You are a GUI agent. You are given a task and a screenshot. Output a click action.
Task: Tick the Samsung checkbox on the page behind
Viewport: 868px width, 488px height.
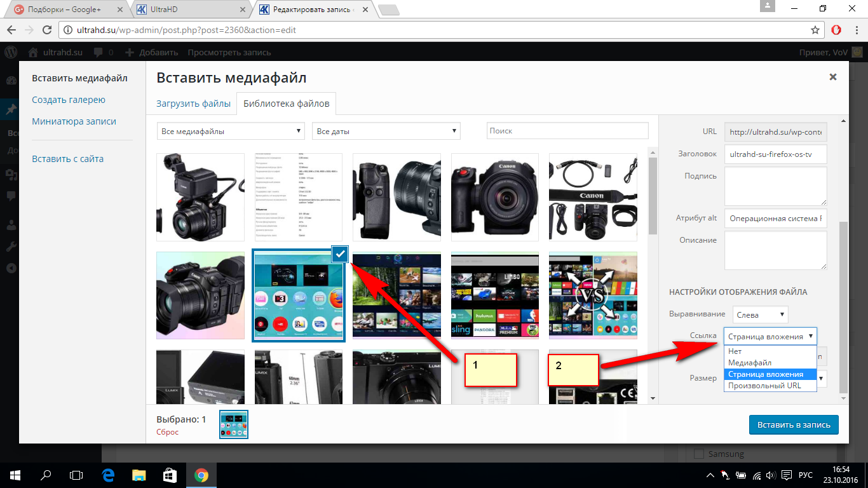(699, 454)
